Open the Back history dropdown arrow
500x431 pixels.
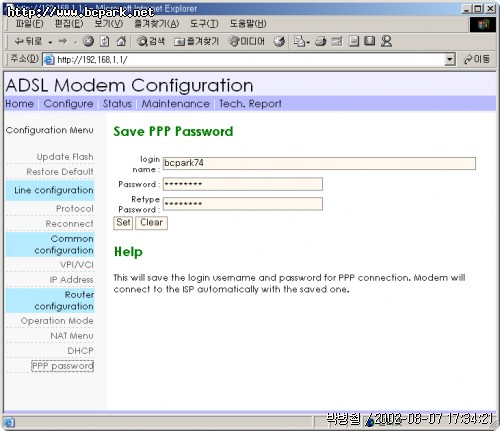click(x=50, y=42)
